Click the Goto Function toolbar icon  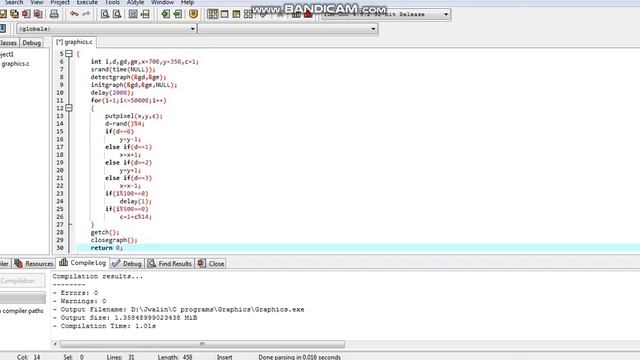pyautogui.click(x=133, y=14)
